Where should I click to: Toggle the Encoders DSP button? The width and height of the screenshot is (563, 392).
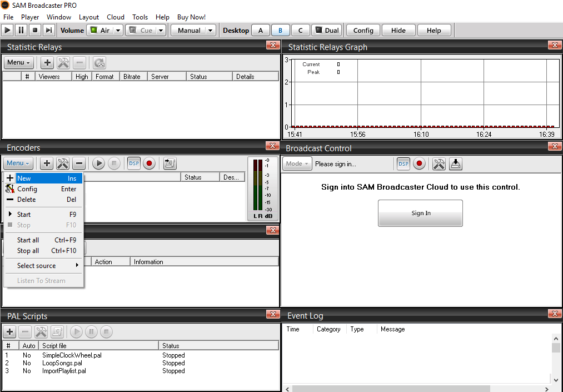[x=134, y=163]
